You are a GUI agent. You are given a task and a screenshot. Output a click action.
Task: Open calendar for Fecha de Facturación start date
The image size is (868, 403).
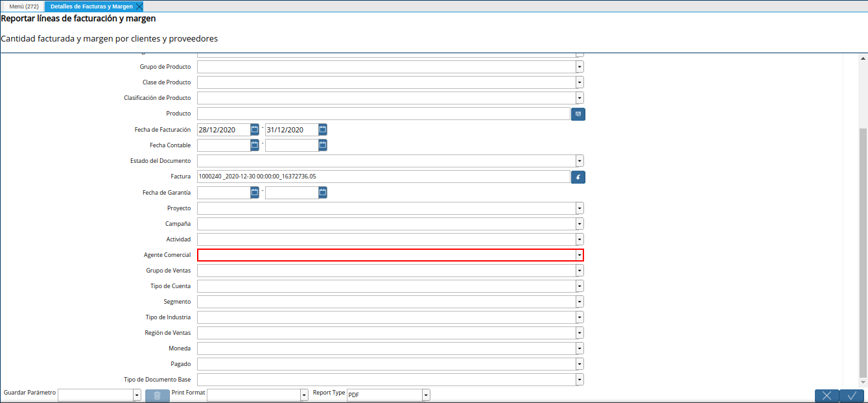point(255,130)
